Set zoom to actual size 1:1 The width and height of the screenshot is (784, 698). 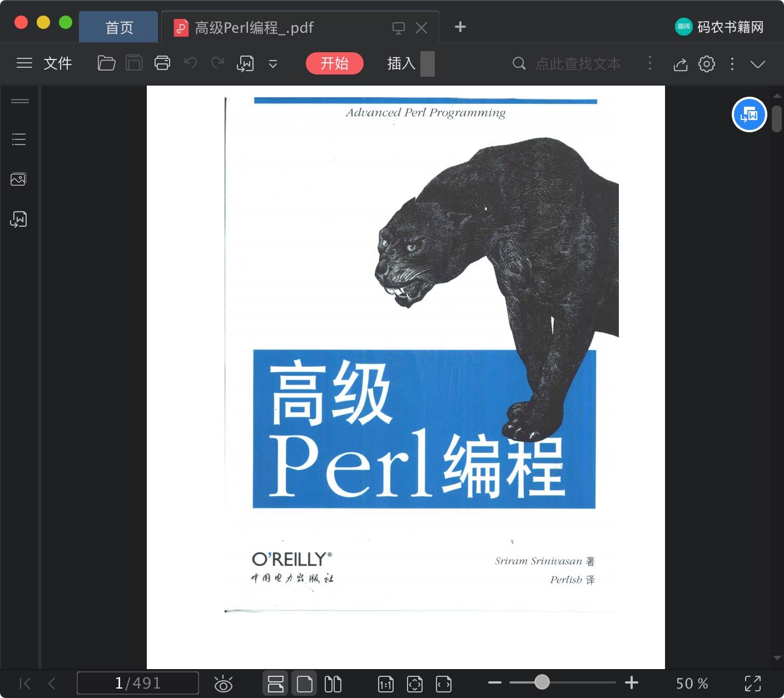pos(386,684)
